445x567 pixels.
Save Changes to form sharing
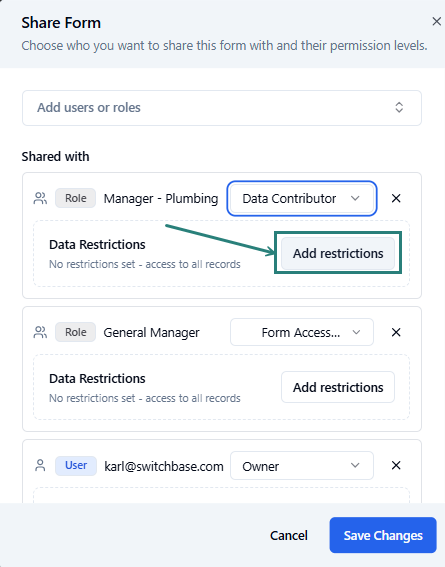383,535
